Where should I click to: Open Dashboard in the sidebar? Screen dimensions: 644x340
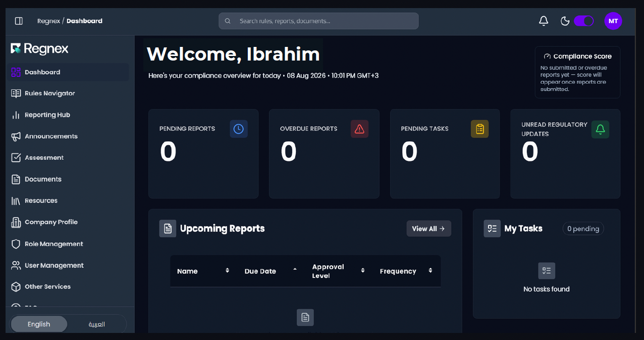point(68,72)
